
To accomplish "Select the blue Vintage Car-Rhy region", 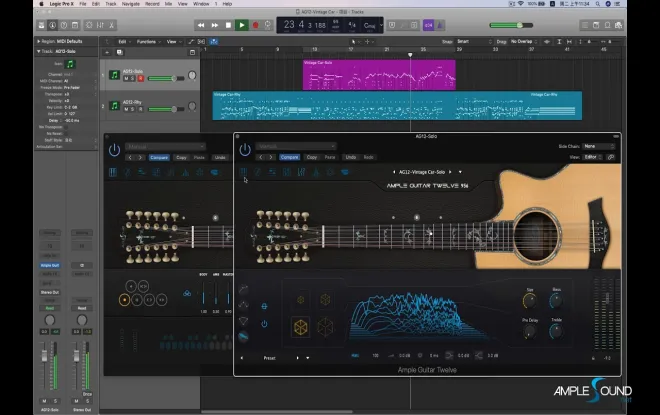I will [x=397, y=106].
